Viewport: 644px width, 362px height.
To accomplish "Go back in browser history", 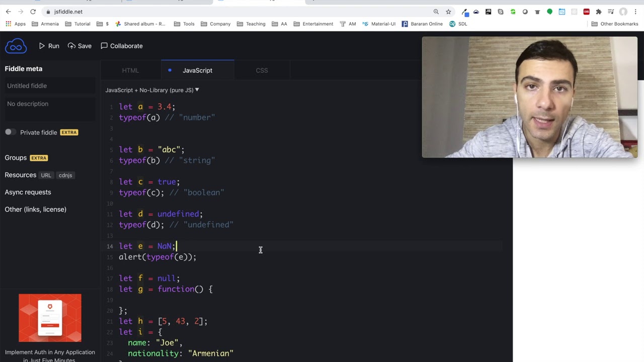I will 8,12.
